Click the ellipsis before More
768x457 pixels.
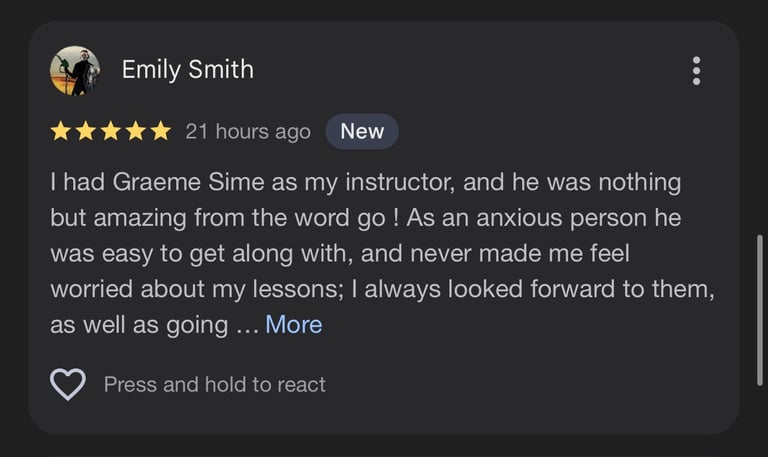(x=247, y=329)
